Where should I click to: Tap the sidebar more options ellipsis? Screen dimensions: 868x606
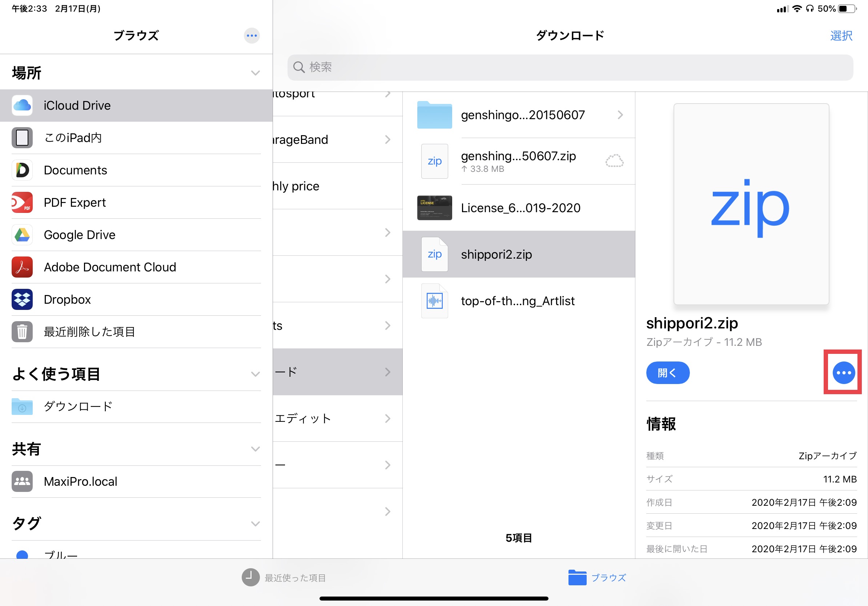pyautogui.click(x=252, y=36)
